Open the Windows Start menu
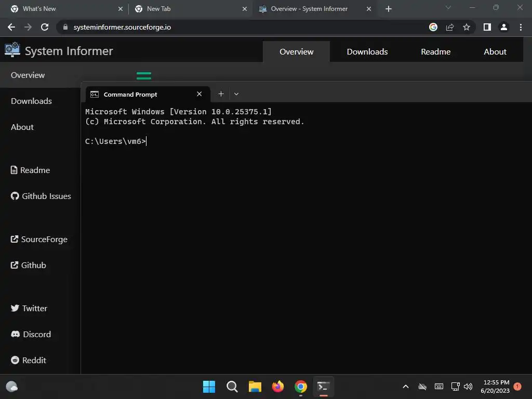532x399 pixels. 209,387
